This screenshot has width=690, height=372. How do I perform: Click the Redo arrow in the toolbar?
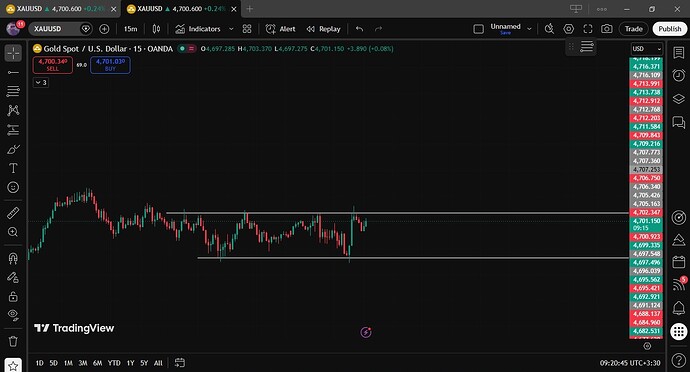pyautogui.click(x=378, y=29)
